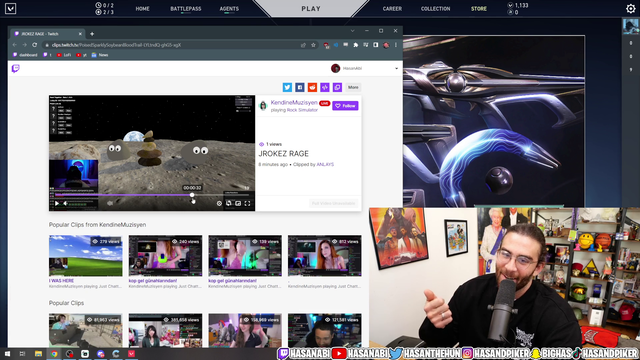Open the Rock Simulator game link
The width and height of the screenshot is (640, 360).
coord(302,110)
